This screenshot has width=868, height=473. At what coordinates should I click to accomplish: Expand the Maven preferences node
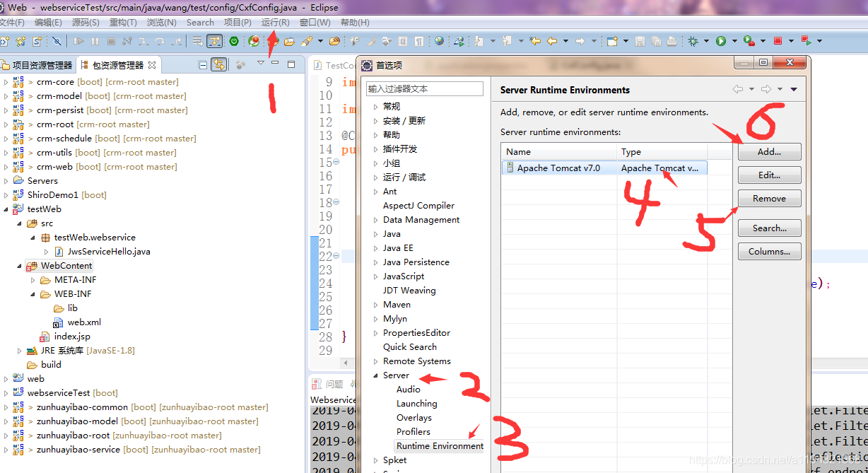[x=375, y=305]
